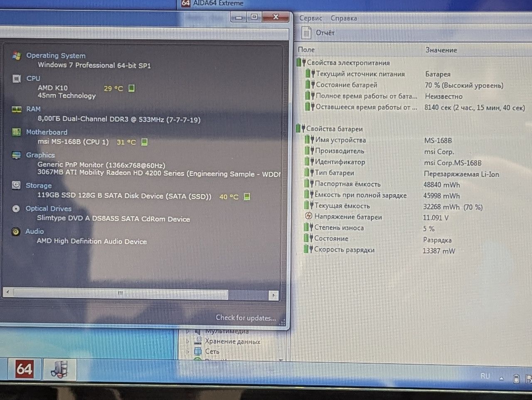Open the Storage section link
This screenshot has width=532, height=400.
point(39,186)
